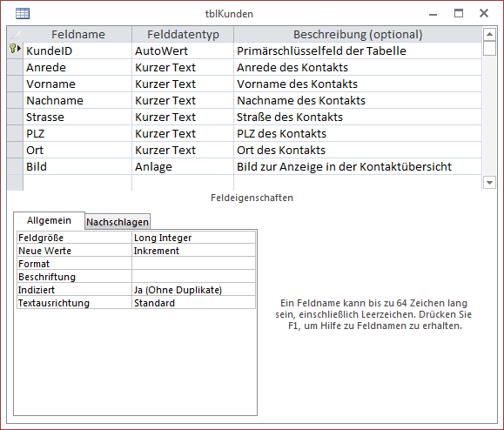Image resolution: width=504 pixels, height=430 pixels.
Task: Open the Anlage data type cell
Action: [183, 167]
